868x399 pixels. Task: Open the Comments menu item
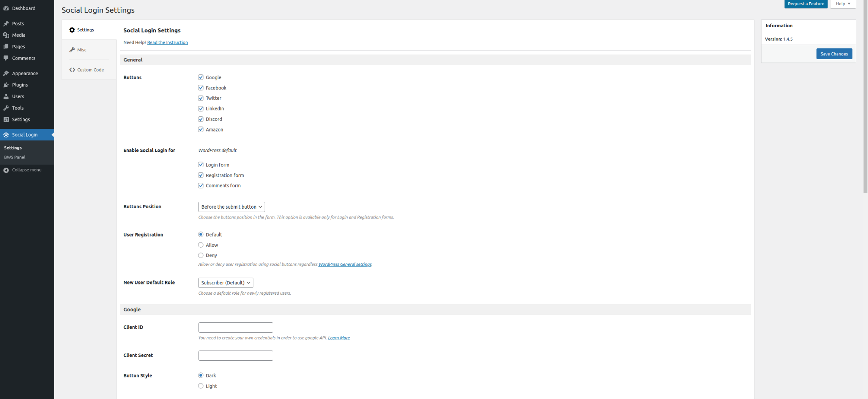coord(27,58)
